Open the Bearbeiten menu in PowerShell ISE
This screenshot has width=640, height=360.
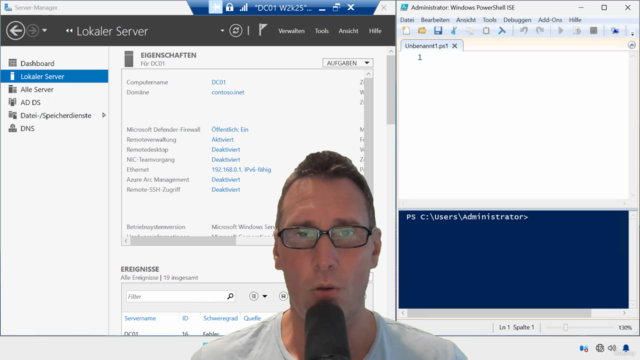pyautogui.click(x=435, y=20)
